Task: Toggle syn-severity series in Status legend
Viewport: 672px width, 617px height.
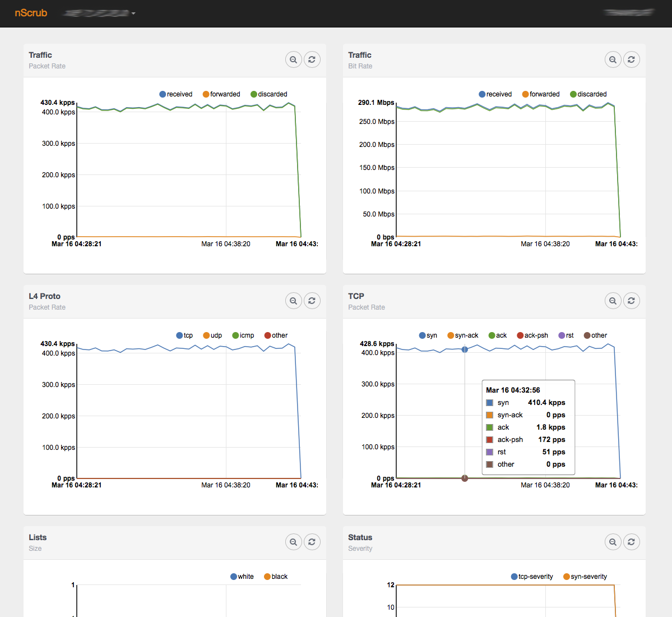Action: point(585,577)
